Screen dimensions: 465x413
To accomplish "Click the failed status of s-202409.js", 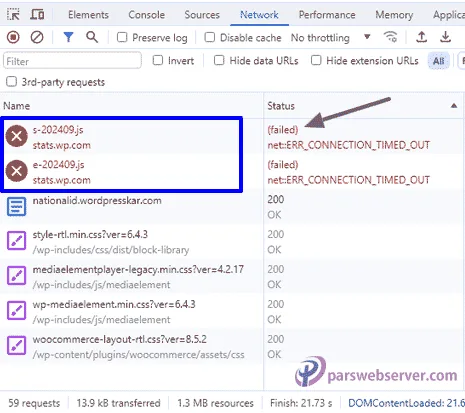I will click(x=283, y=130).
